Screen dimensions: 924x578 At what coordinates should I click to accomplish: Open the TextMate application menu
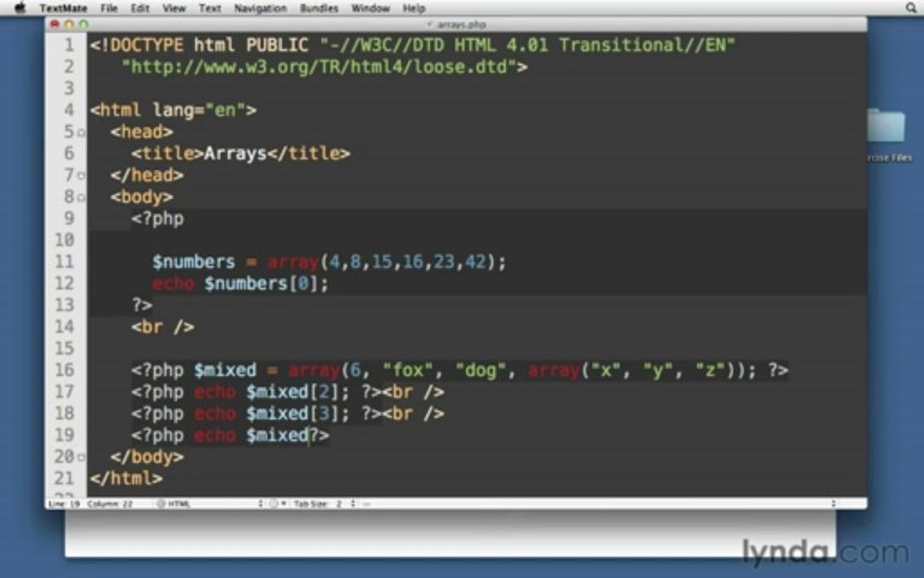click(x=63, y=8)
